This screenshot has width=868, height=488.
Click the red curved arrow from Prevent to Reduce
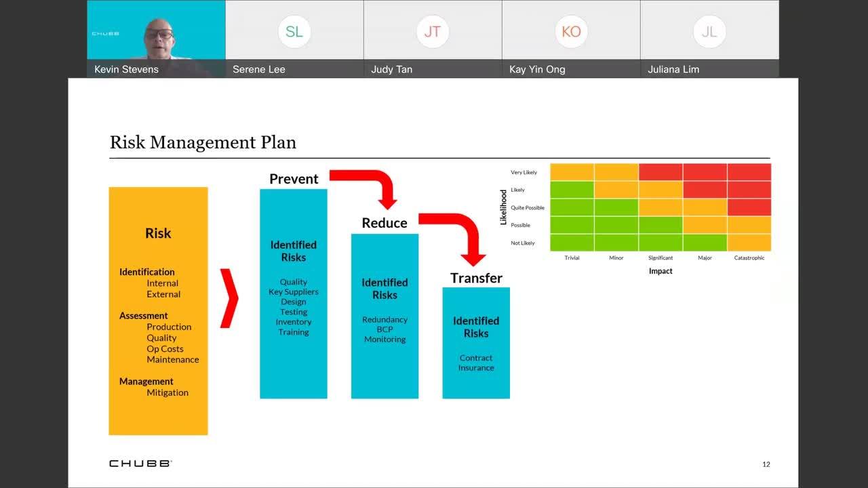click(x=370, y=185)
